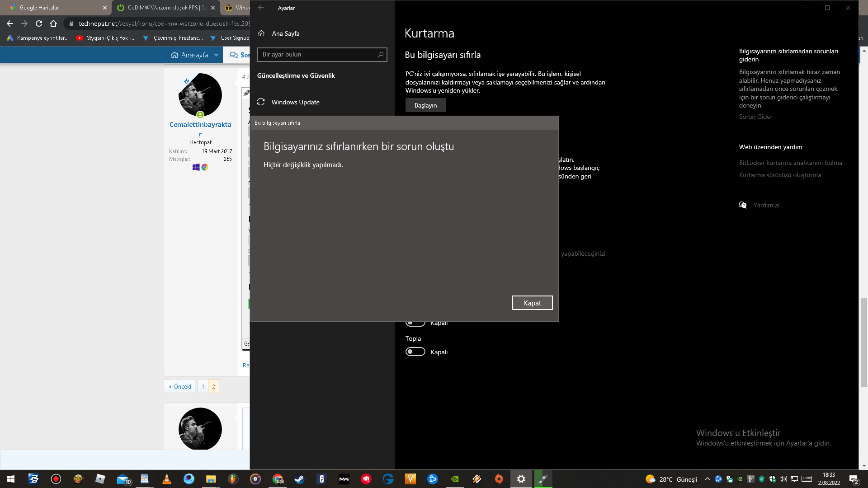
Task: Toggle the Topla switch
Action: [x=415, y=352]
